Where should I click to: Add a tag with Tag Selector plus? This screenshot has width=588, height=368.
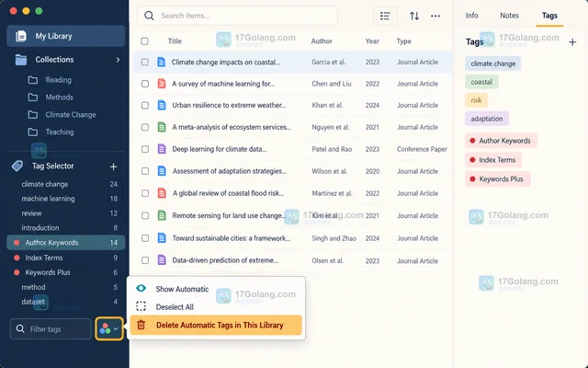tap(113, 167)
